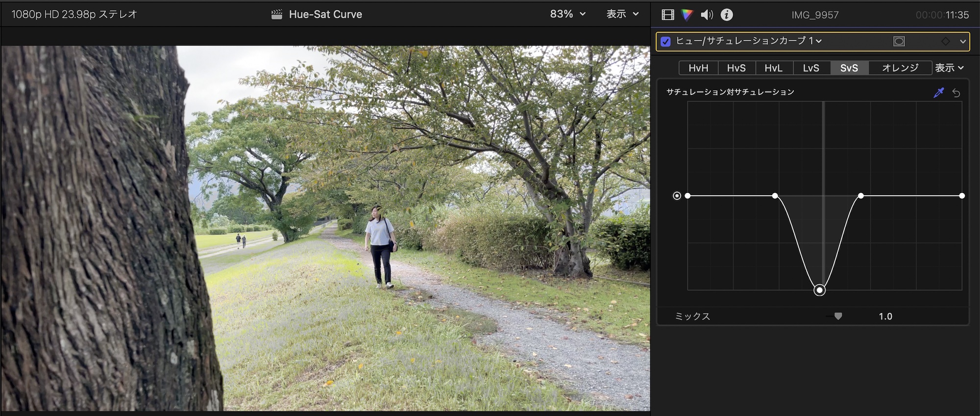Add a keyframe with the diamond icon
The image size is (980, 416).
point(946,41)
